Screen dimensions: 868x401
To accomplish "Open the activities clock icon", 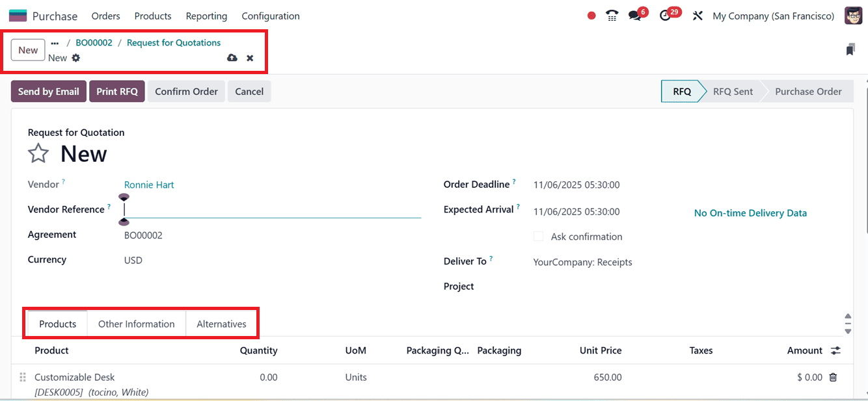I will [x=665, y=16].
